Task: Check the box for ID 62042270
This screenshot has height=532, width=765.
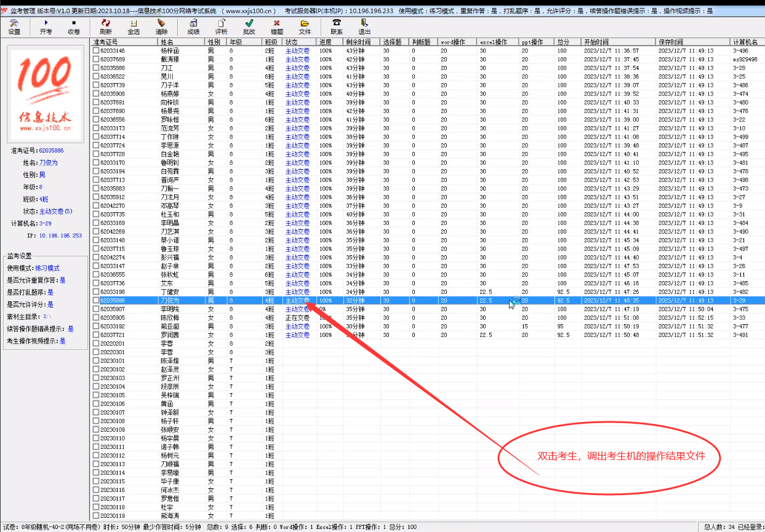Action: (x=96, y=205)
